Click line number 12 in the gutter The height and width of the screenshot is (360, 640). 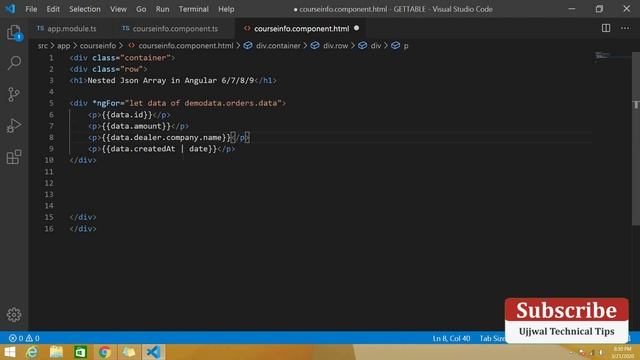[x=49, y=183]
